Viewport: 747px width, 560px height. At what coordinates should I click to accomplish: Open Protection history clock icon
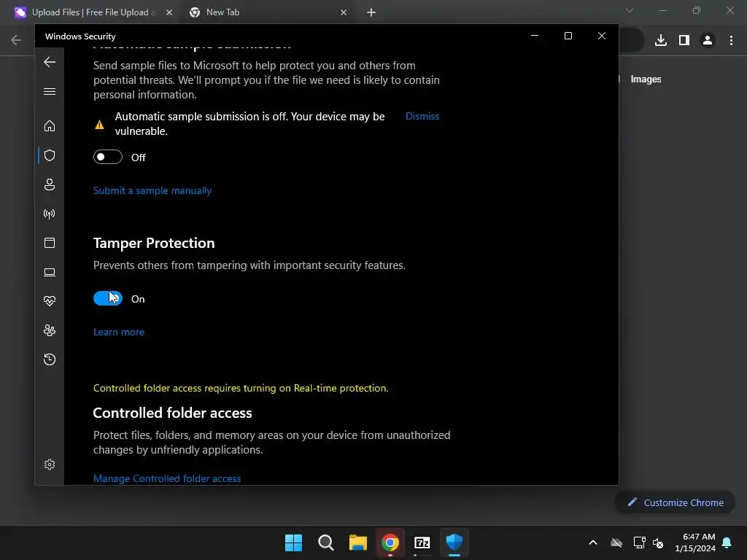50,359
